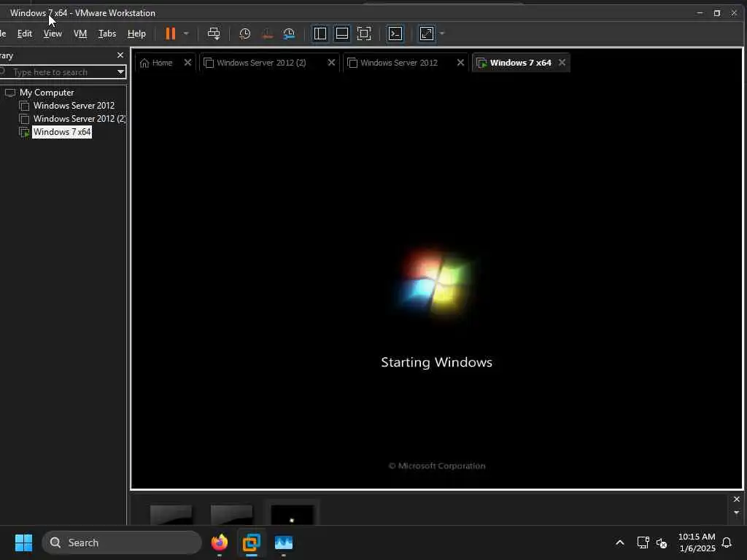Close the Windows Server 2012 (2) tab
Viewport: 747px width, 560px height.
[x=332, y=63]
